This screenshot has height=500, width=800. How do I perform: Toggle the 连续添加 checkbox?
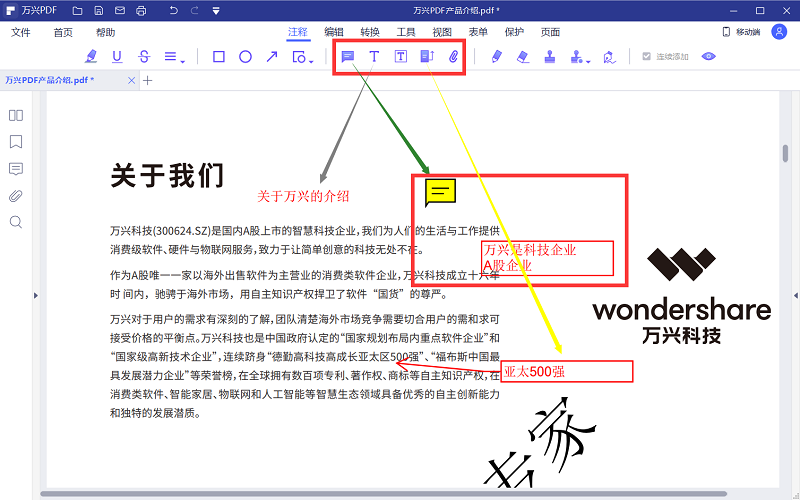pyautogui.click(x=647, y=57)
